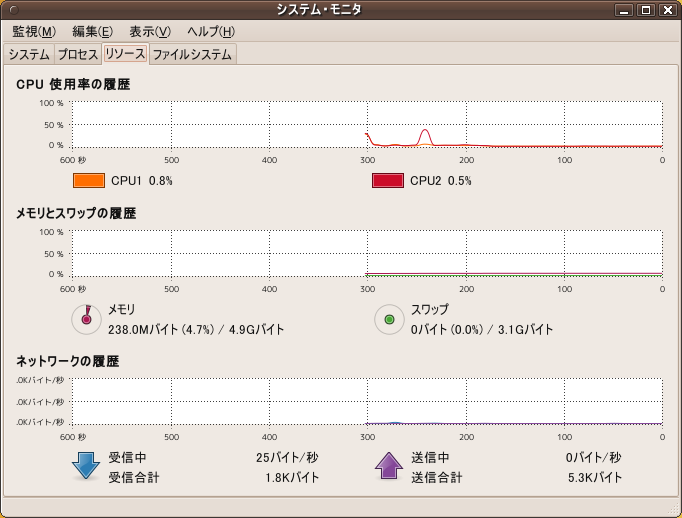The height and width of the screenshot is (518, 682).
Task: Click the purple upload arrow icon
Action: pyautogui.click(x=389, y=466)
